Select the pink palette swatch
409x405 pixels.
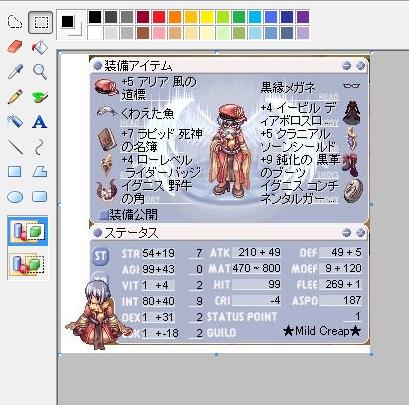click(159, 33)
